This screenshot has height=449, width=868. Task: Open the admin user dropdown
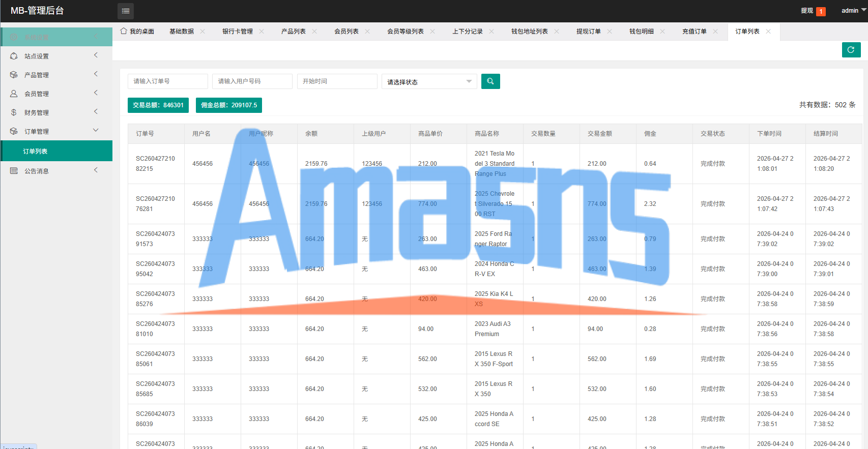pyautogui.click(x=853, y=11)
